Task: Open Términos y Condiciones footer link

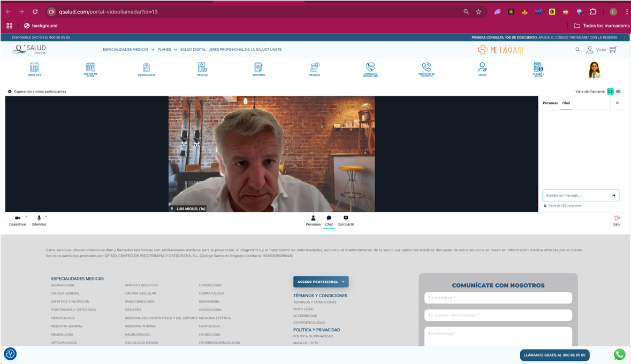Action: (315, 302)
